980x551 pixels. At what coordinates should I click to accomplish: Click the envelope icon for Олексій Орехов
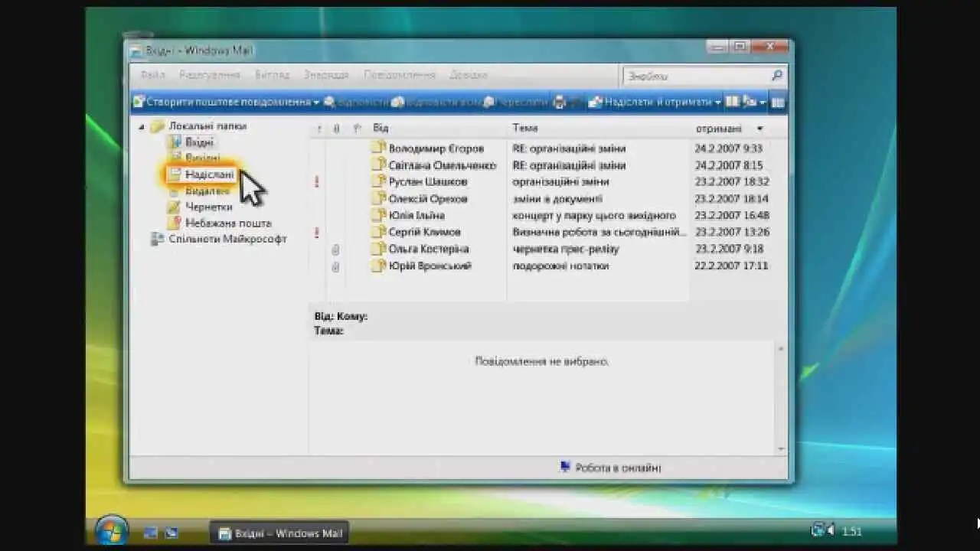pos(378,198)
